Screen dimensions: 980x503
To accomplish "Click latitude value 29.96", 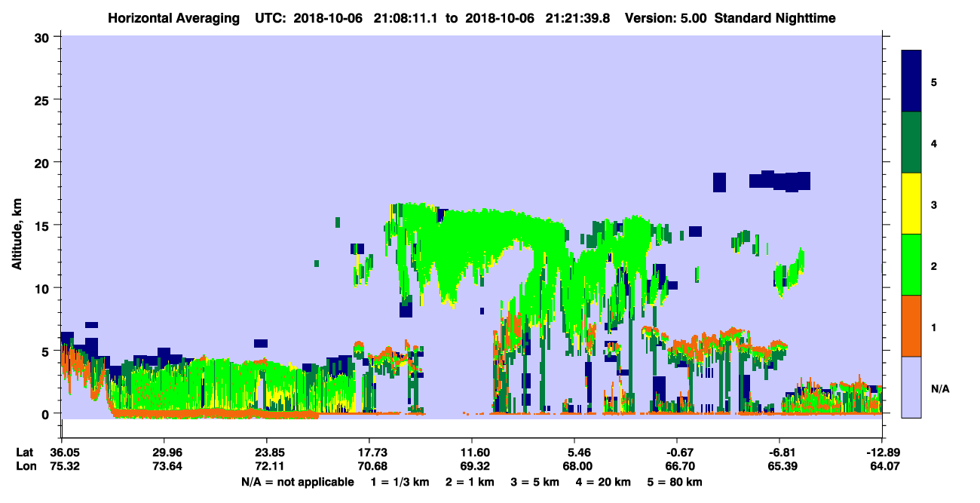I will tap(164, 452).
